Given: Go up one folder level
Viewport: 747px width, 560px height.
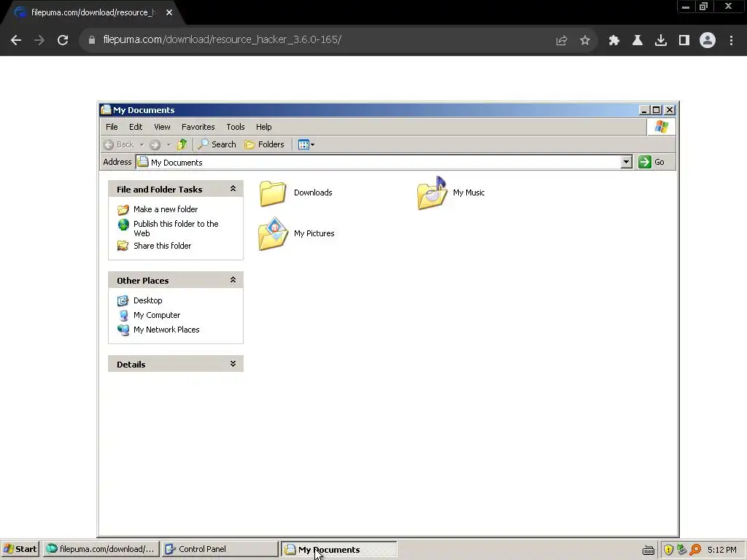Looking at the screenshot, I should click(x=182, y=144).
